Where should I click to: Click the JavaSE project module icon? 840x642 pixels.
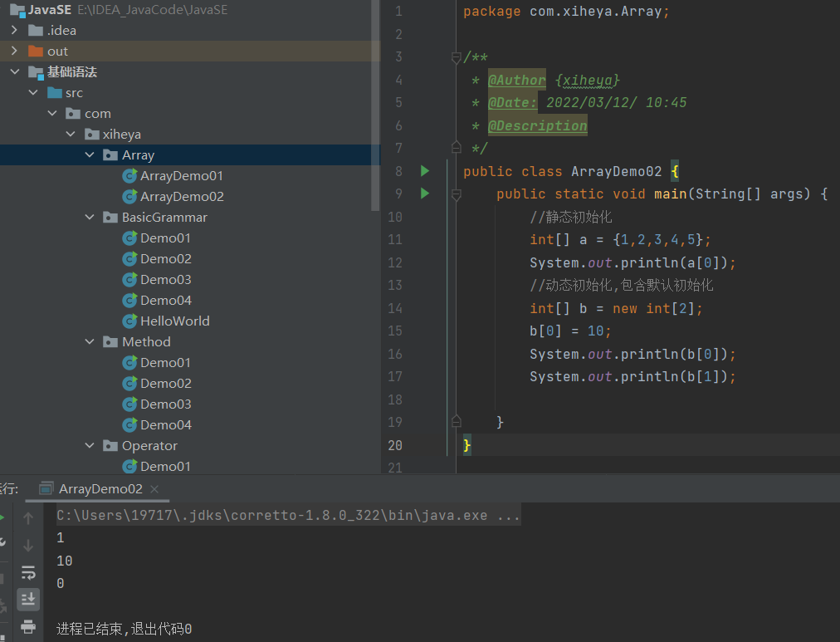tap(17, 10)
